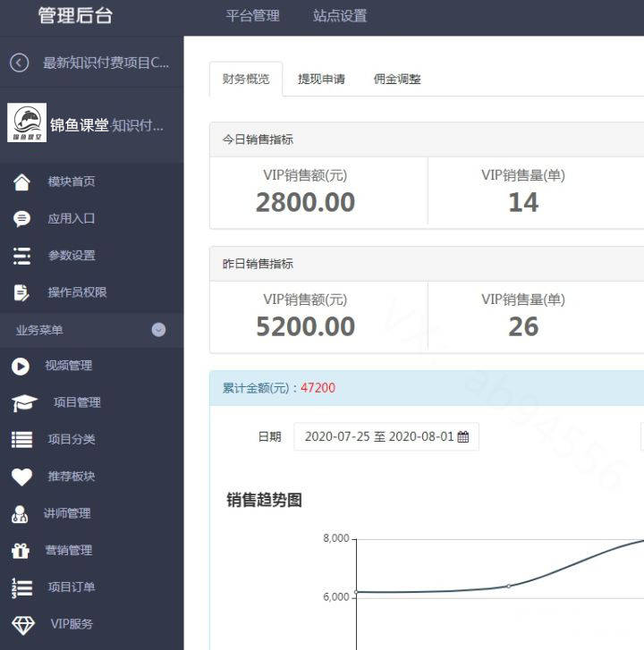The height and width of the screenshot is (650, 644).
Task: Click the play icon for 视频管理
Action: point(21,367)
